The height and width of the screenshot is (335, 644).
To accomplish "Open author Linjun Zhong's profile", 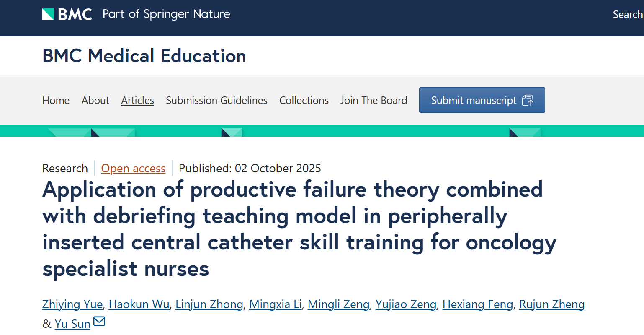I will tap(209, 304).
